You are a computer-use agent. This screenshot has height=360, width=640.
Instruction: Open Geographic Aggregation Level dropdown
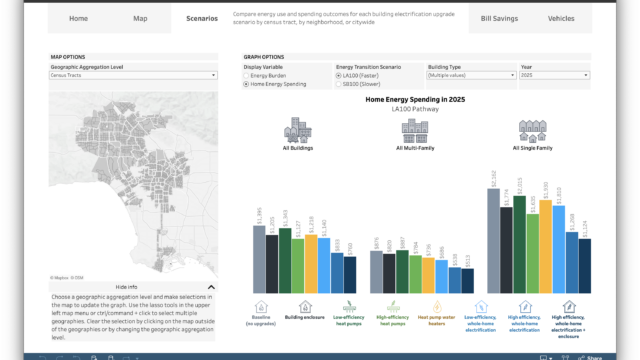(x=133, y=75)
